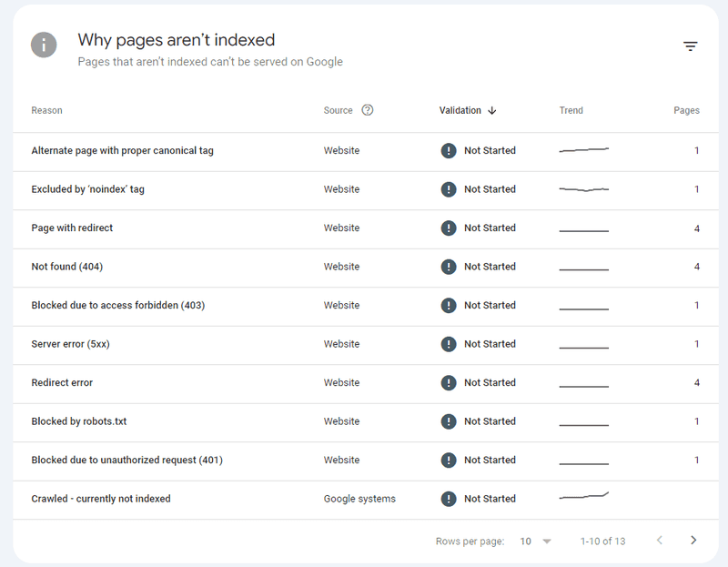The width and height of the screenshot is (728, 567).
Task: Click the alert icon in the Page with redirect row
Action: click(449, 228)
